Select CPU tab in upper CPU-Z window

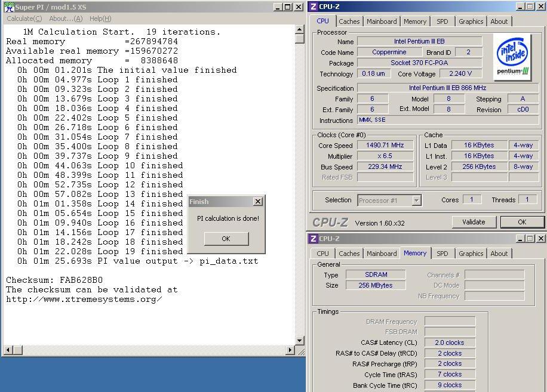point(322,21)
